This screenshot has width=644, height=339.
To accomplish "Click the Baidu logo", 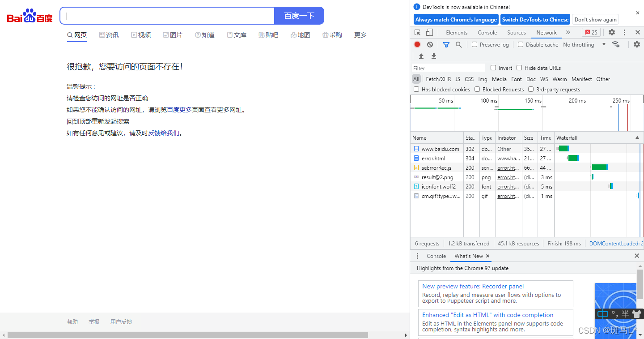I will [30, 16].
